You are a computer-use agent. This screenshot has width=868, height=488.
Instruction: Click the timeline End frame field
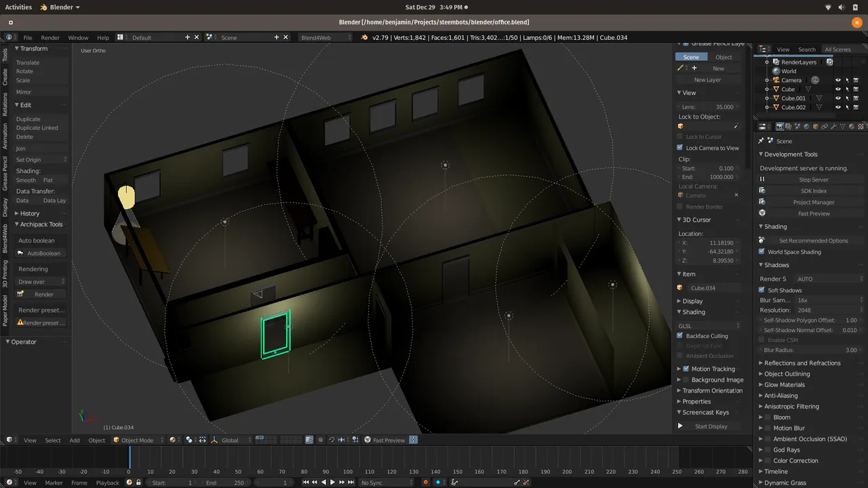click(226, 483)
